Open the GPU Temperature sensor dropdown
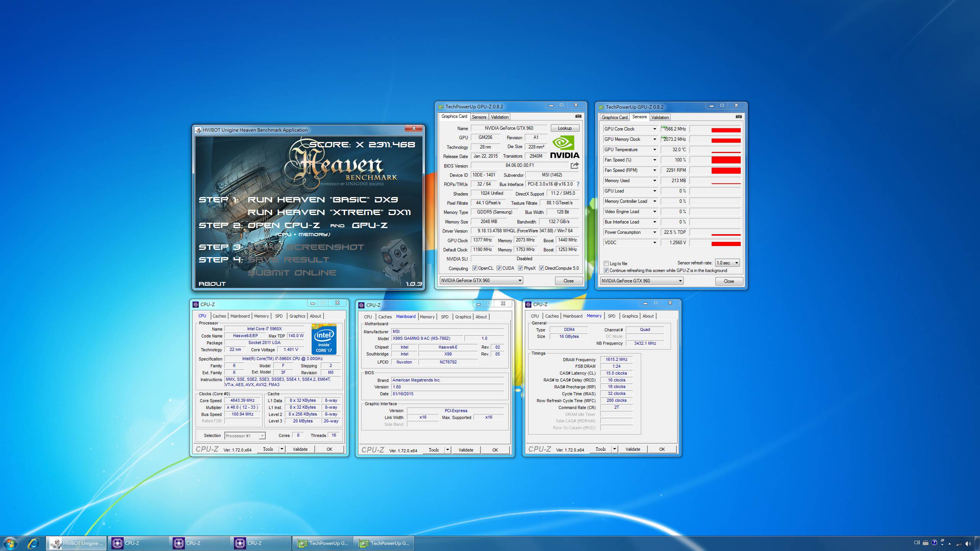980x551 pixels. pyautogui.click(x=655, y=150)
